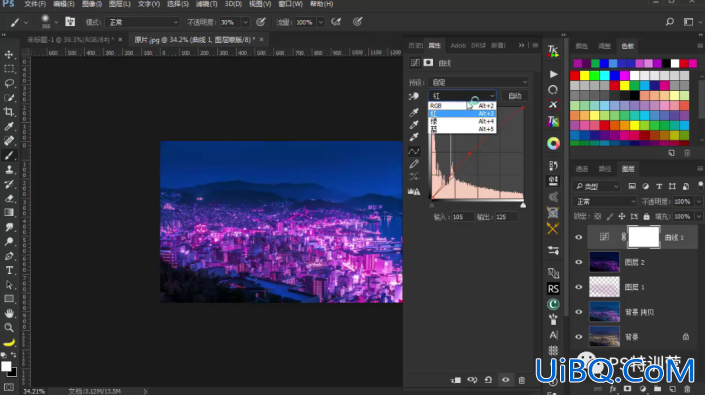Open the color wheel panel icon
This screenshot has height=395, width=705.
point(553,143)
